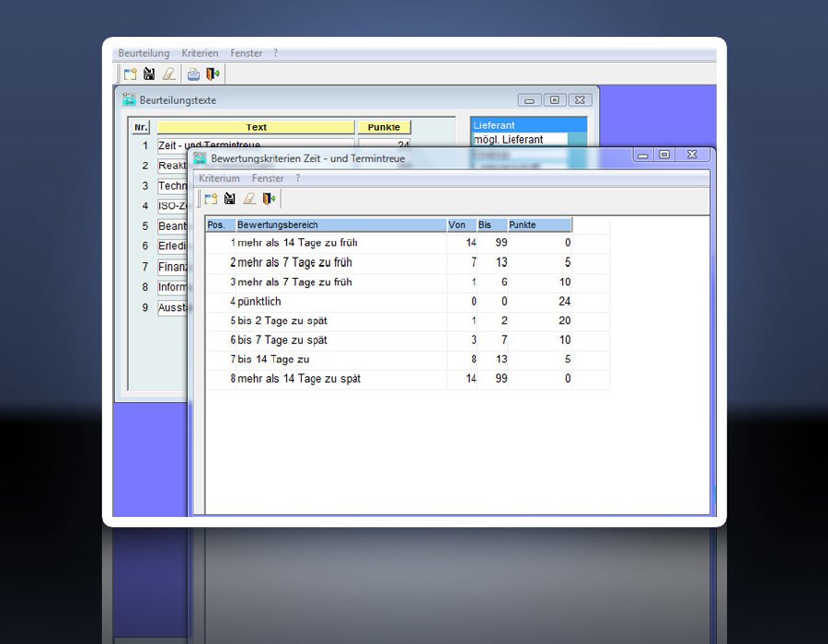The height and width of the screenshot is (644, 828).
Task: Click Bis value 99 in position 1 row
Action: (501, 243)
